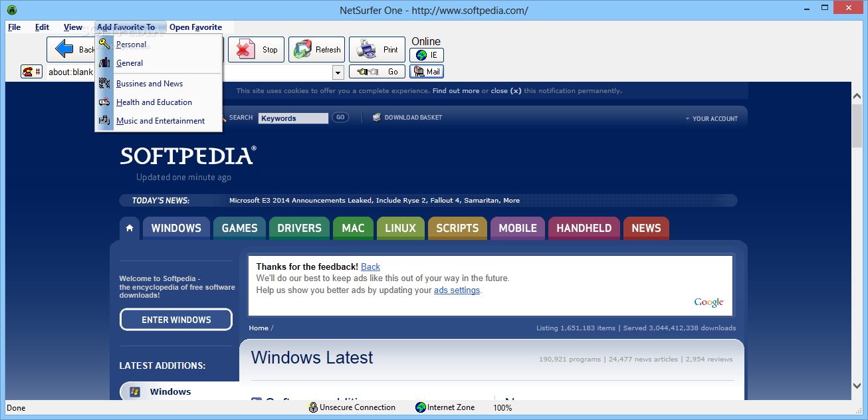
Task: Select Bussines and News category
Action: click(x=158, y=84)
